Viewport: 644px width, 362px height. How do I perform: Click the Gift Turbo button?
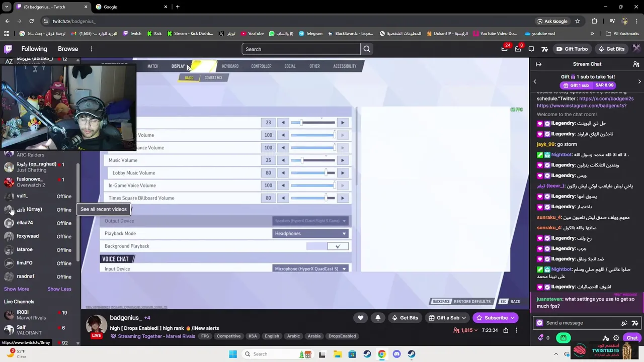pyautogui.click(x=572, y=49)
